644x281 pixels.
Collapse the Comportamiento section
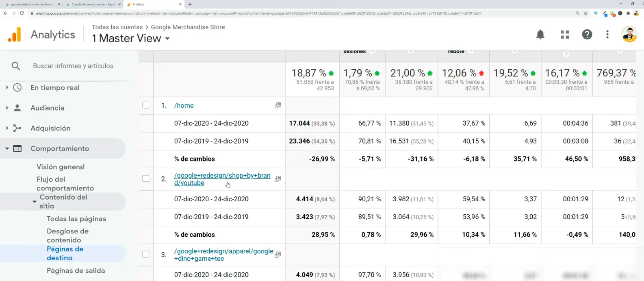(7, 148)
